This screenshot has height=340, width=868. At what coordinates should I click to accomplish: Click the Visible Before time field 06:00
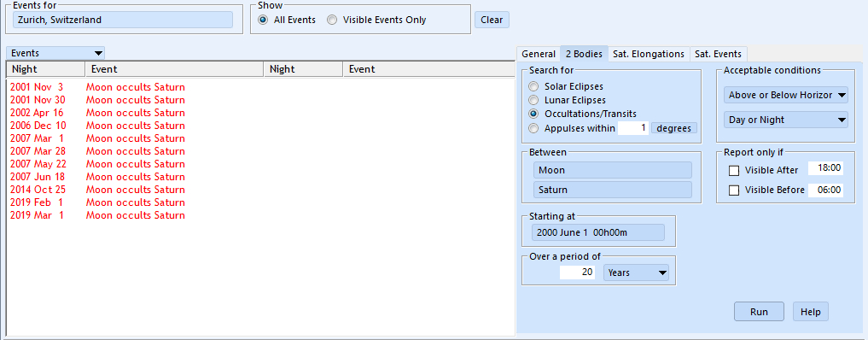coord(825,190)
